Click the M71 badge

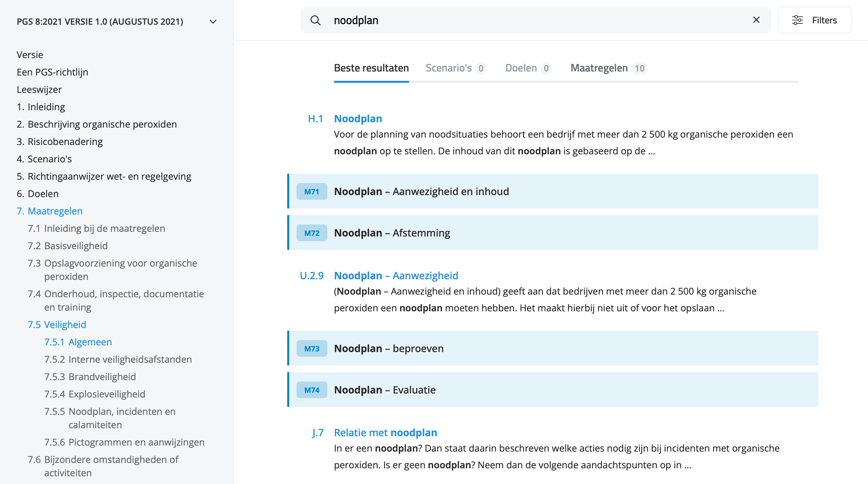[x=312, y=191]
